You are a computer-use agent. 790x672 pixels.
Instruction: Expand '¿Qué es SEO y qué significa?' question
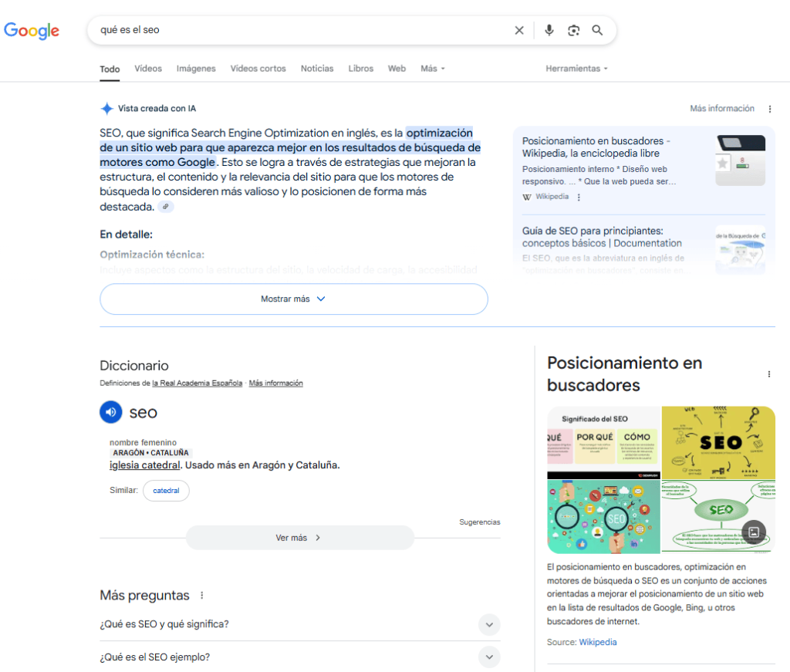click(300, 624)
